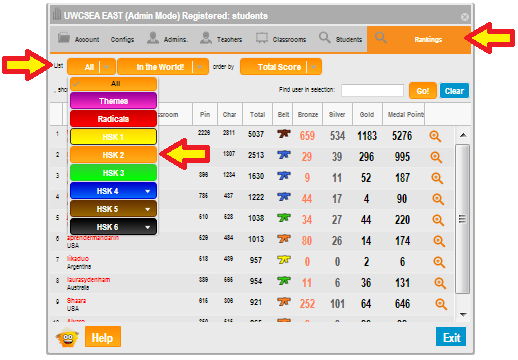518x360 pixels.
Task: Click magnifier icon in Shaara row
Action: pyautogui.click(x=441, y=304)
